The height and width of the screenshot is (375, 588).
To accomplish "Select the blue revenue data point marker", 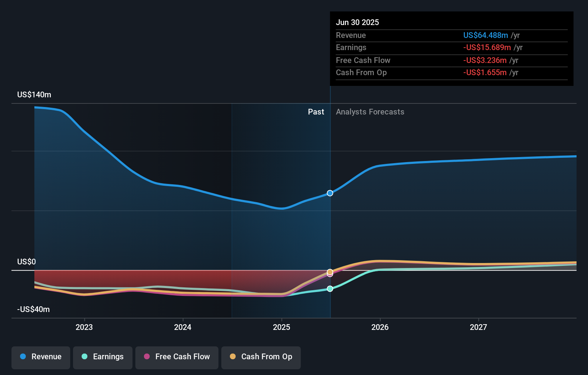I will tap(330, 193).
